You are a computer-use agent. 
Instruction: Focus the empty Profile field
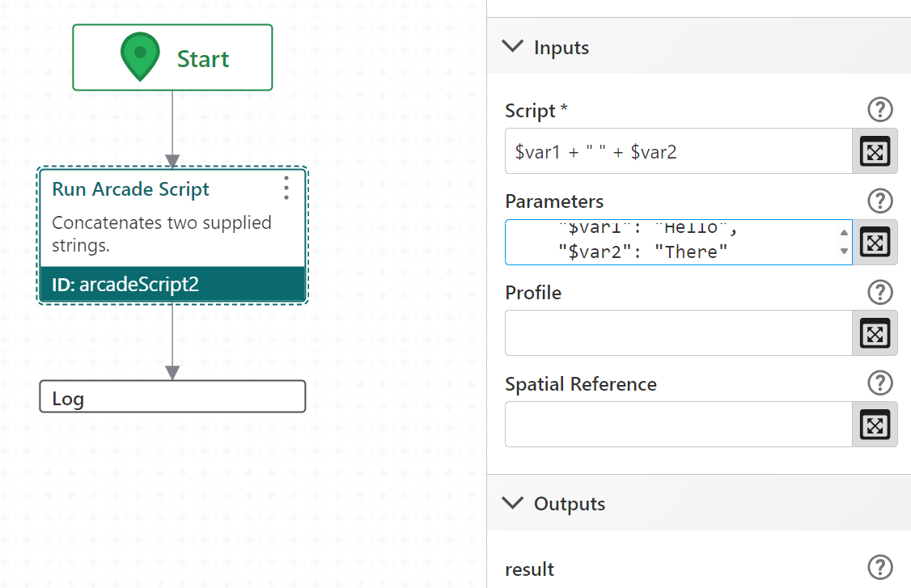678,333
